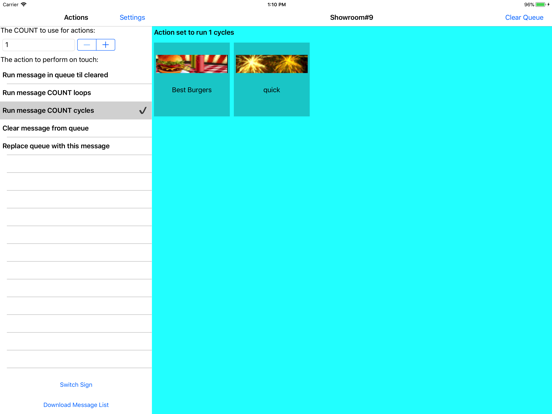Tap the Best Burgers burger image
Screen dimensions: 552x414
point(192,64)
